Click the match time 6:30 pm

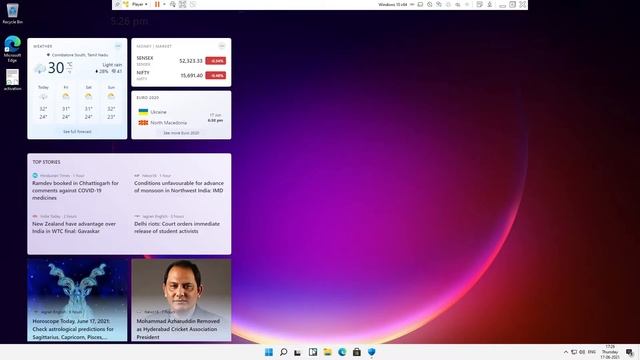215,120
